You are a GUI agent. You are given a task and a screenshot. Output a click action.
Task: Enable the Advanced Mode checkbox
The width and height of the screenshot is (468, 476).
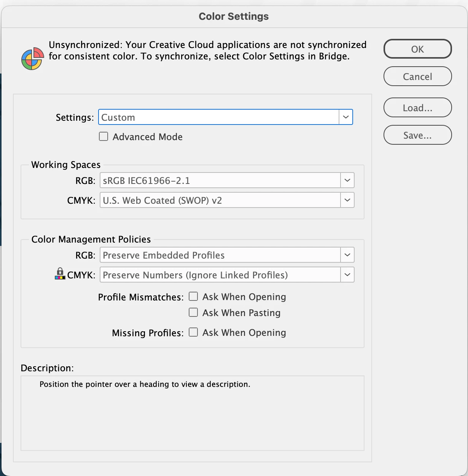point(103,136)
